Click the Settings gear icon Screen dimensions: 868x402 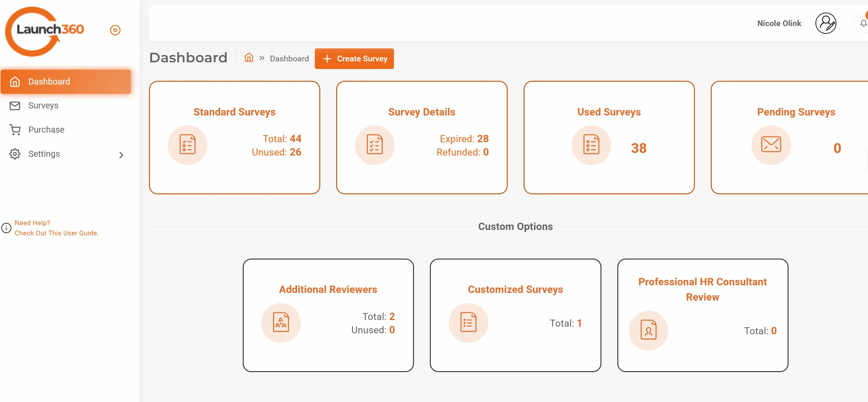click(15, 154)
